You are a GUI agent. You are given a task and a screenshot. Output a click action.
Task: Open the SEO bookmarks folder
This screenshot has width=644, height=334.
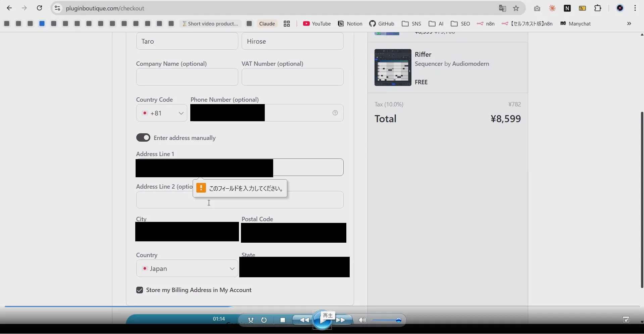460,23
